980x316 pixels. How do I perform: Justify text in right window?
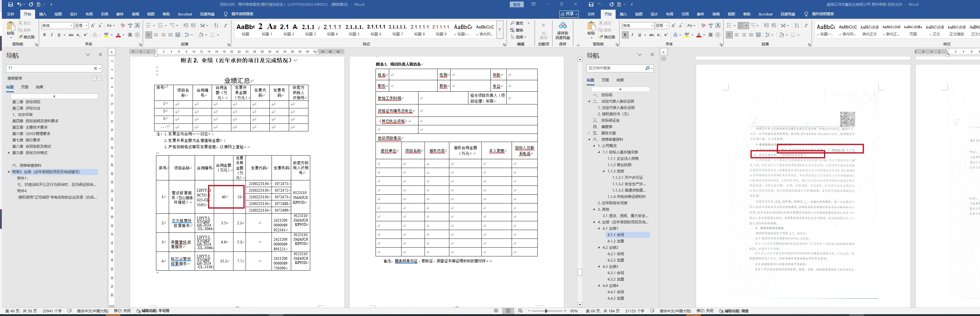751,35
